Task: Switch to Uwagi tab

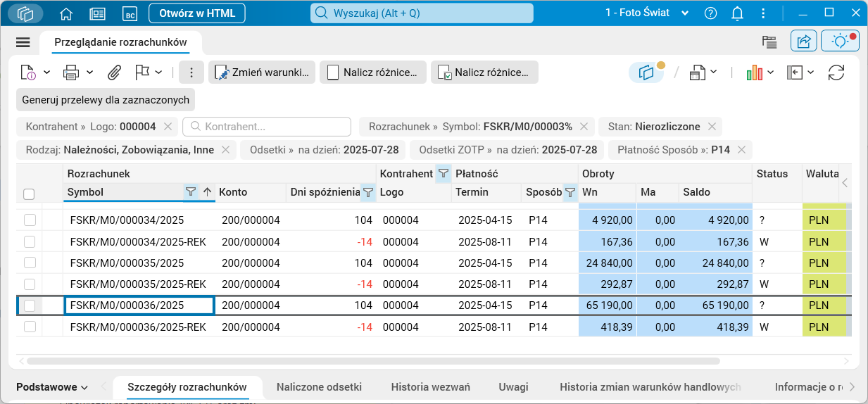Action: (x=513, y=387)
